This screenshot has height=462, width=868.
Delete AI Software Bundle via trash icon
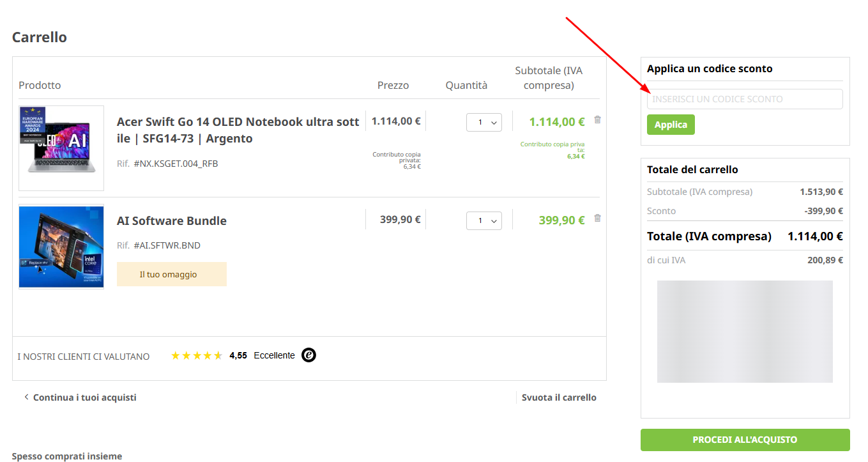pyautogui.click(x=597, y=218)
